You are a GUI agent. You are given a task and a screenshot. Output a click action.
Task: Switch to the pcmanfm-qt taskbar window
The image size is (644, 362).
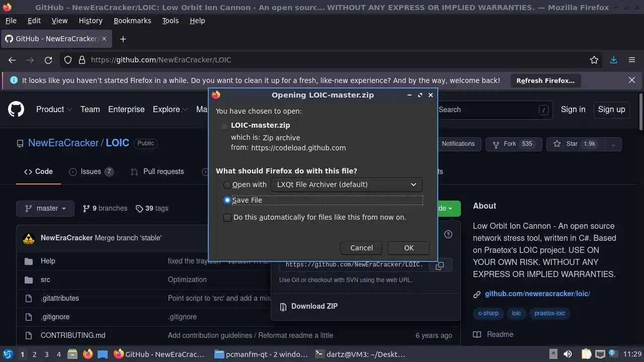point(261,354)
